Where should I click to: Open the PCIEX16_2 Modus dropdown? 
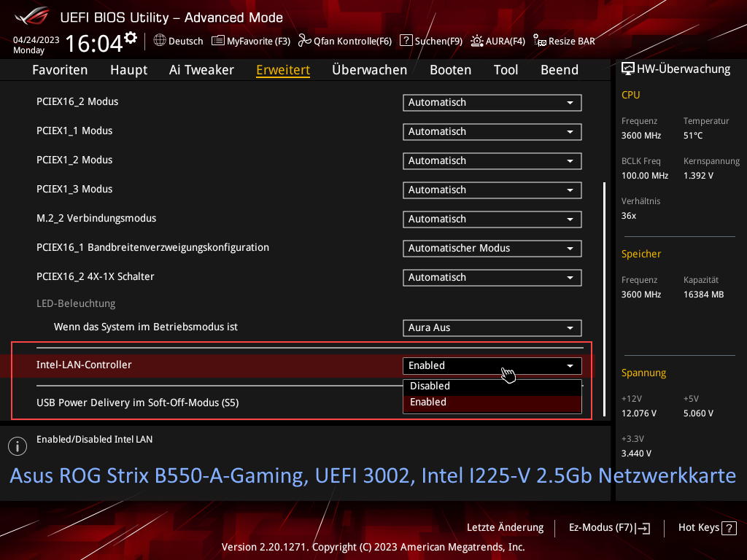pos(492,102)
